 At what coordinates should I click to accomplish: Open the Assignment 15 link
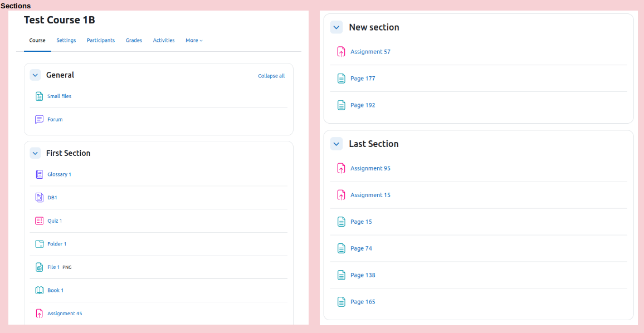point(370,195)
